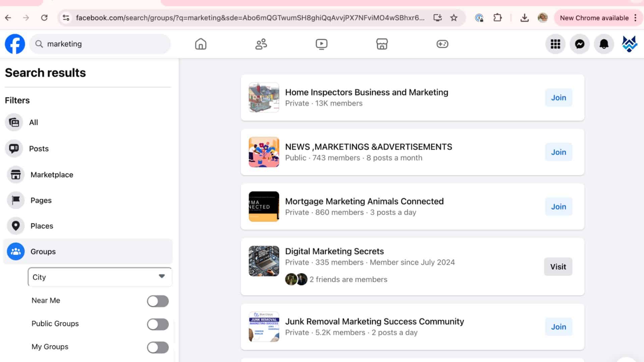Click the Facebook search field containing marketing
Screen dimensions: 644x362
[x=100, y=44]
